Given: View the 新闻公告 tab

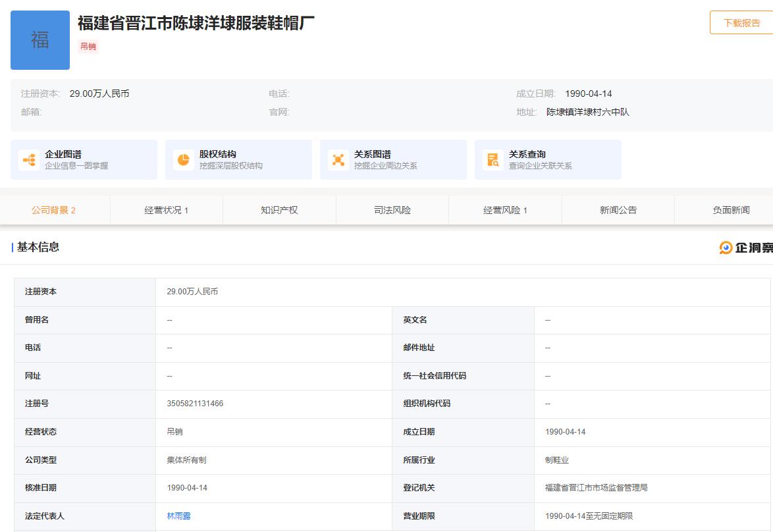Looking at the screenshot, I should (618, 209).
